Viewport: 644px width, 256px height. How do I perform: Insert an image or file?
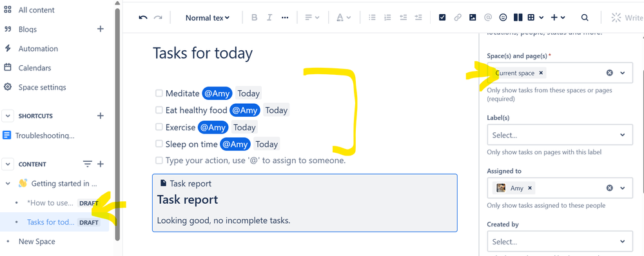473,17
